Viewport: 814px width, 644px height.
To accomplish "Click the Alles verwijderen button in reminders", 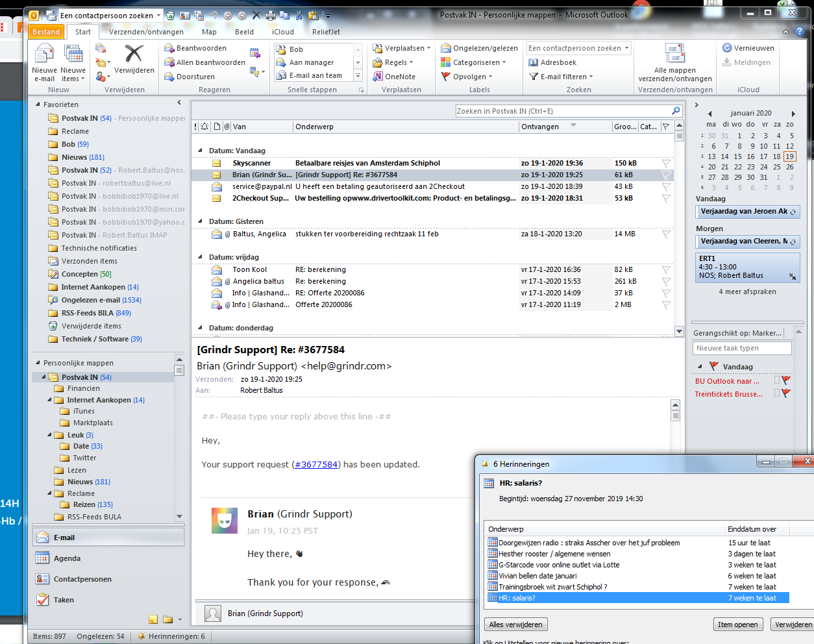I will [515, 625].
